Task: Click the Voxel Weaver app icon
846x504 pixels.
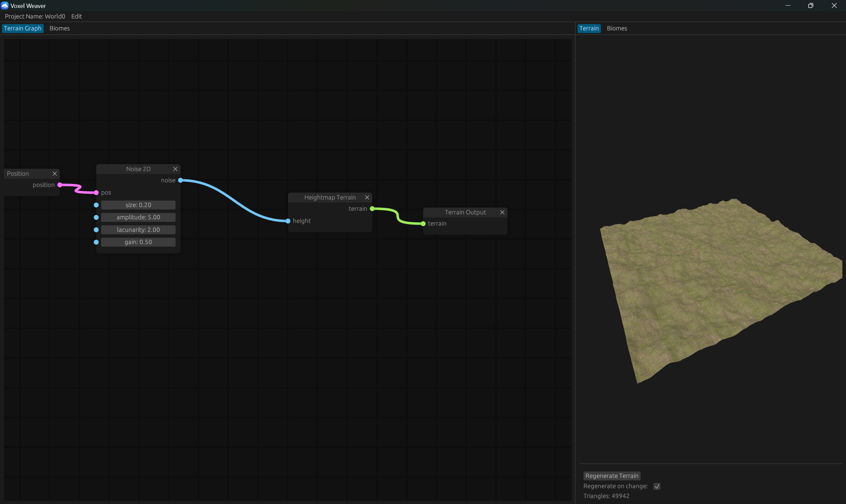Action: click(x=5, y=5)
